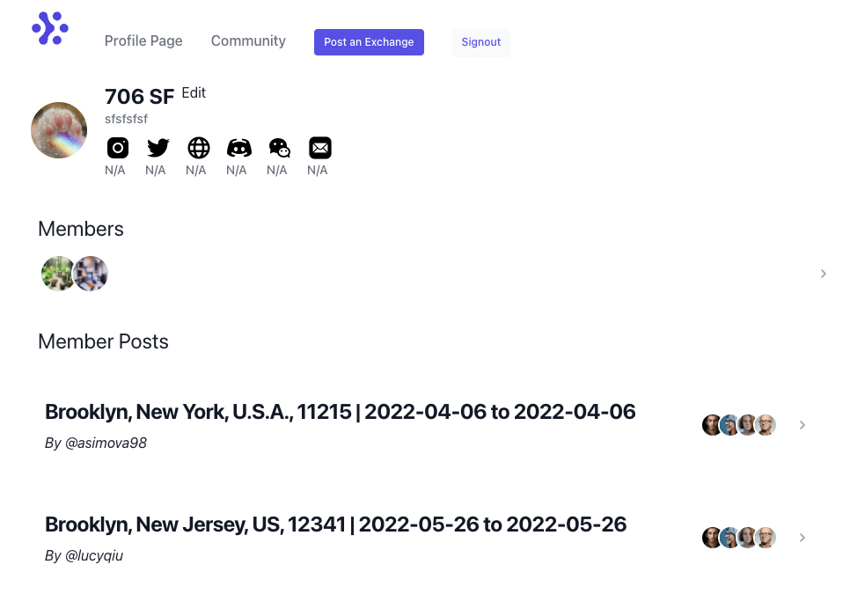Click the email envelope icon
The width and height of the screenshot is (850, 616).
[320, 148]
